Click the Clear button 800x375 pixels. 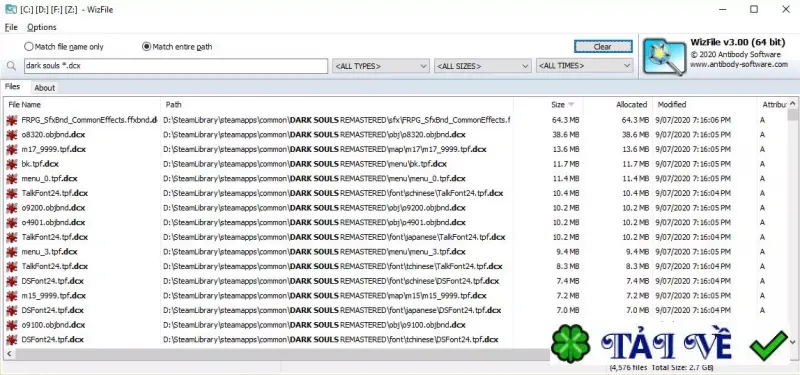603,46
